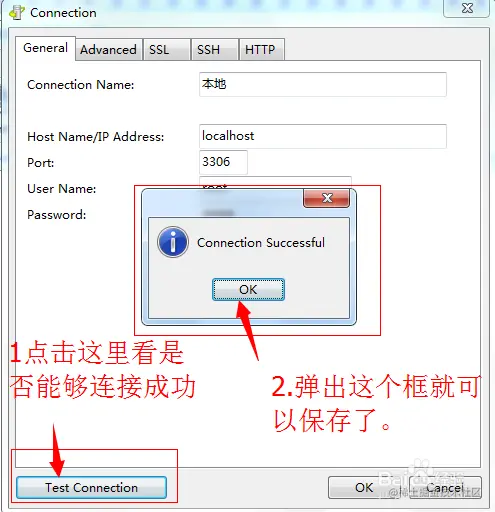The height and width of the screenshot is (512, 495).
Task: Switch to the SSH tab
Action: [215, 50]
